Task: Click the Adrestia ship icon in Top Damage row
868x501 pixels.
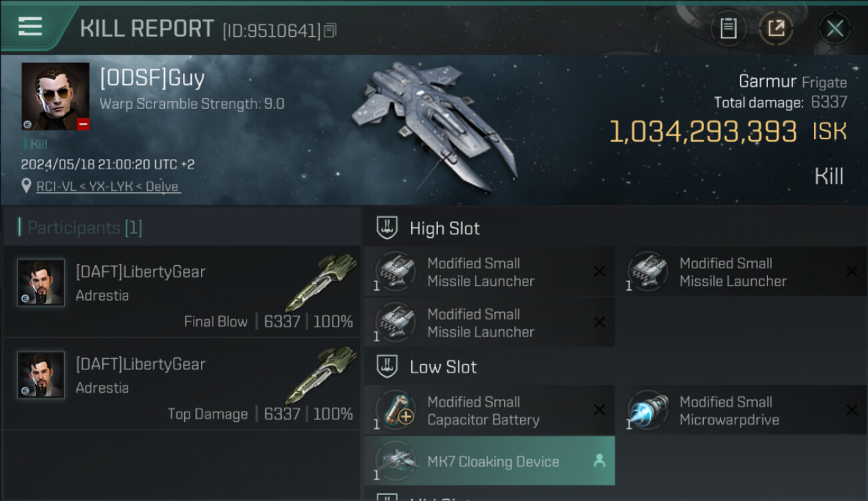Action: click(x=321, y=374)
